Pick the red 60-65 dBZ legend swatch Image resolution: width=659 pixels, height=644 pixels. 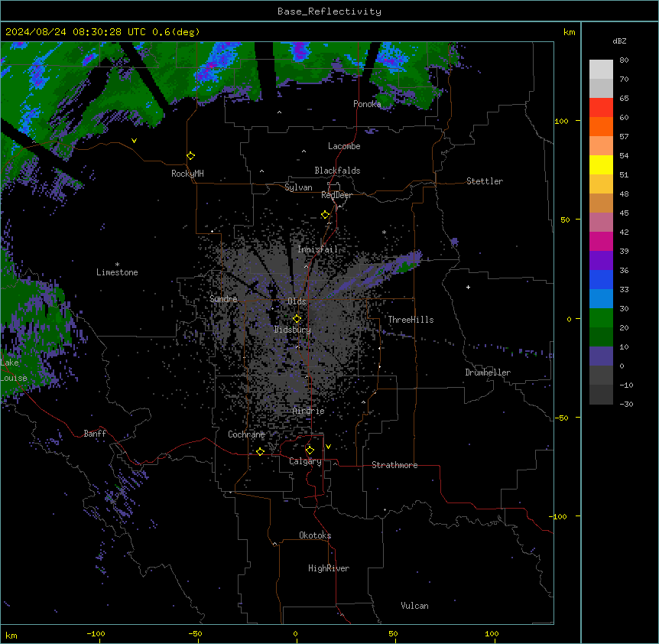601,108
